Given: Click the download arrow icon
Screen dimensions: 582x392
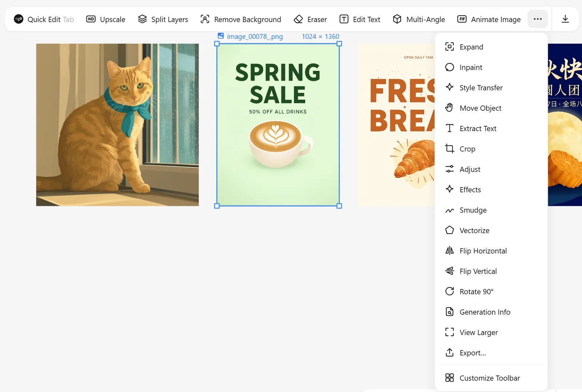Looking at the screenshot, I should click(565, 19).
